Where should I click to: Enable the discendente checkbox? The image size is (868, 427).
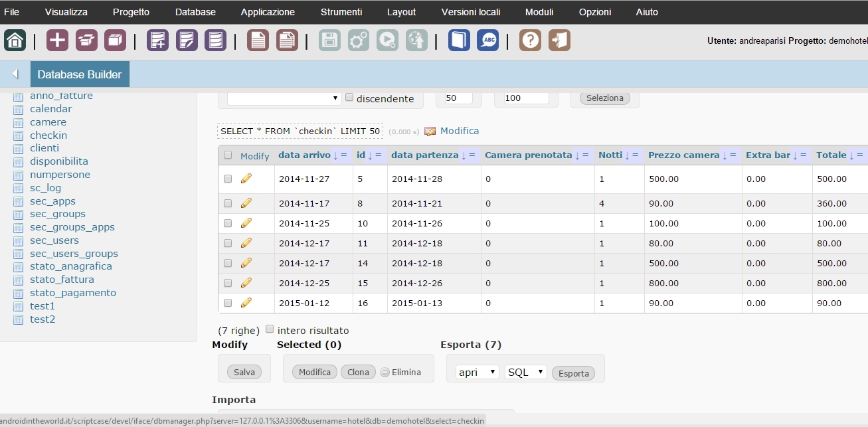tap(349, 98)
